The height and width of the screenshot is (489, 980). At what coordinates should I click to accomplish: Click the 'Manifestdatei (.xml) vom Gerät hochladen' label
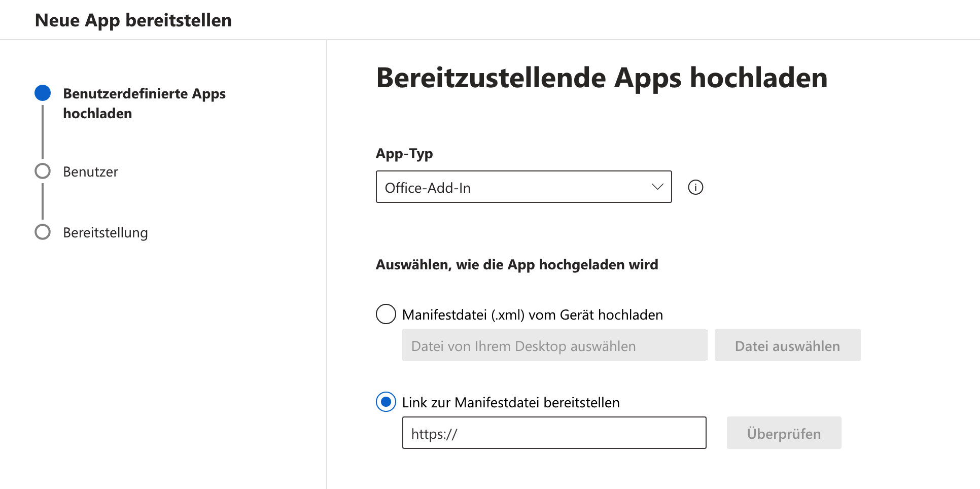[532, 315]
